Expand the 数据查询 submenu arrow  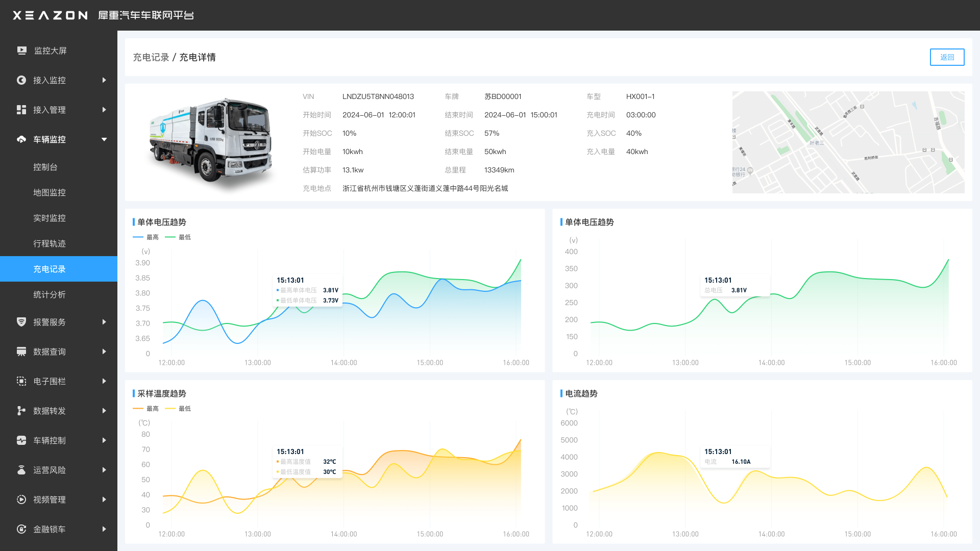(x=104, y=352)
